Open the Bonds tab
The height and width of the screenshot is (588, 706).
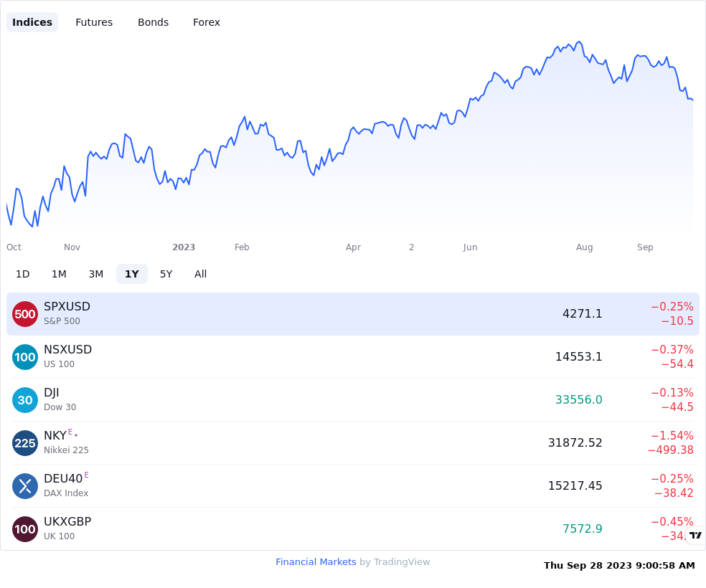tap(153, 22)
